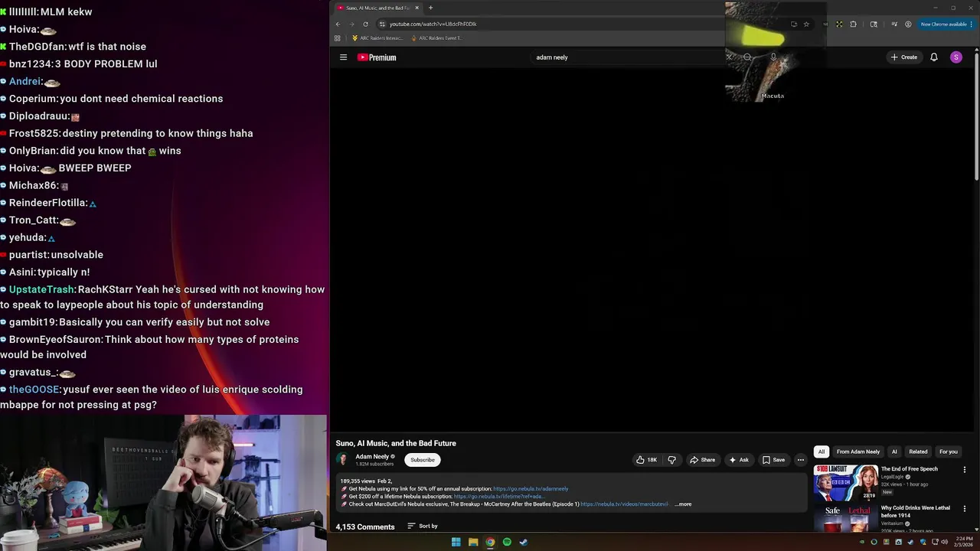Select the All filter chip
Image resolution: width=980 pixels, height=551 pixels.
coord(821,452)
